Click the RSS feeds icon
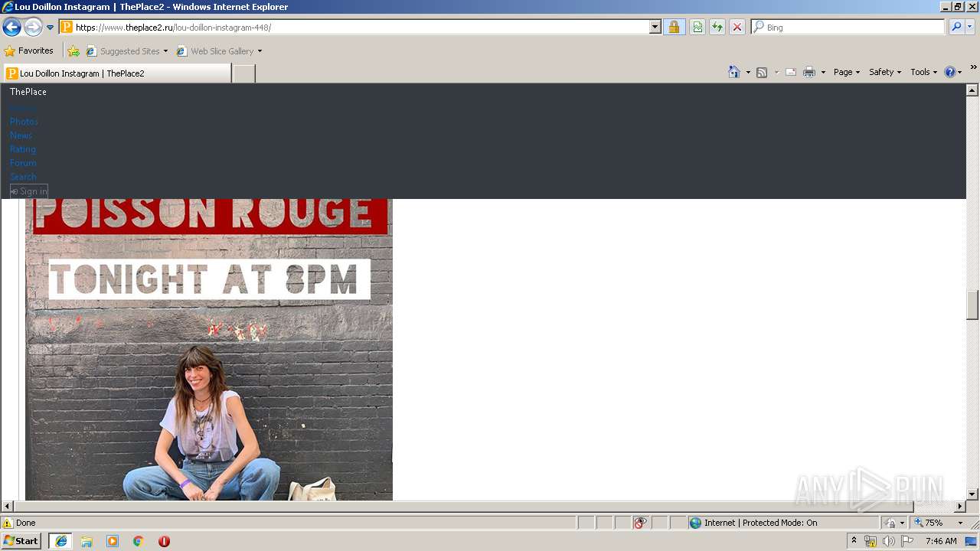The image size is (980, 551). click(x=762, y=72)
